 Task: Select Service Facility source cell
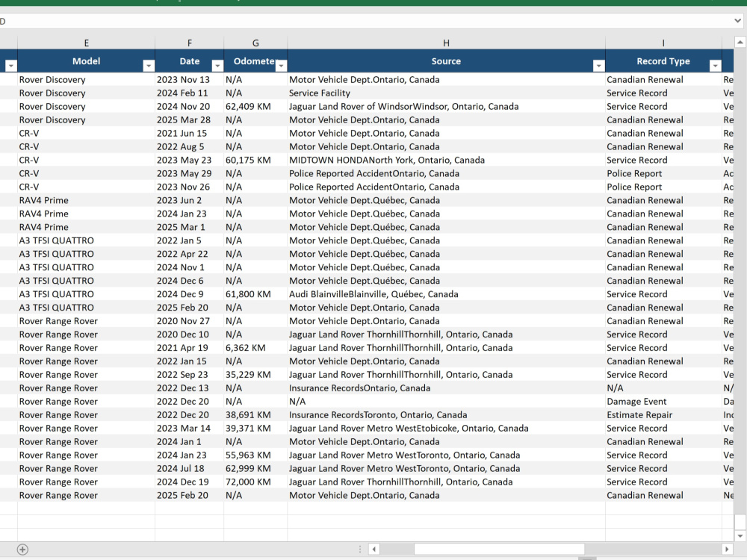447,93
